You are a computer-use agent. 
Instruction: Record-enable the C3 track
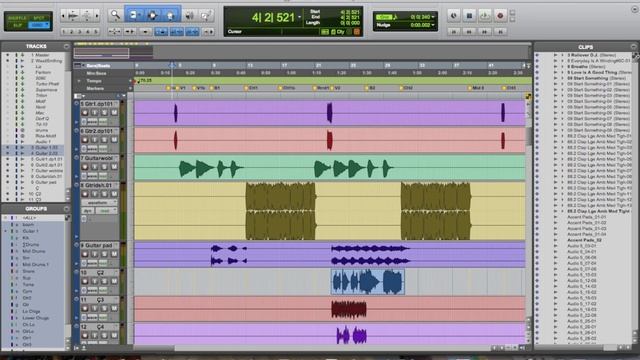click(85, 308)
